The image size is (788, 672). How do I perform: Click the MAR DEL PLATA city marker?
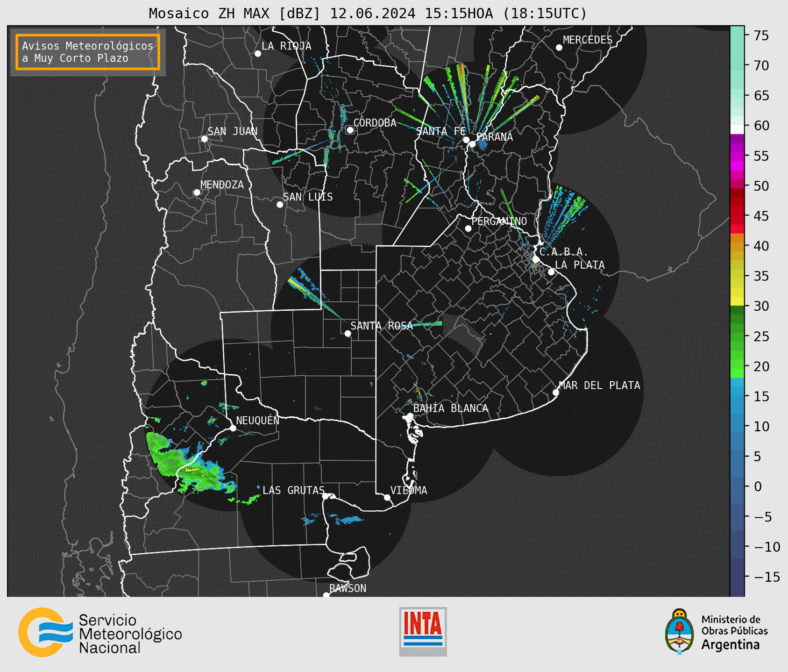(556, 393)
